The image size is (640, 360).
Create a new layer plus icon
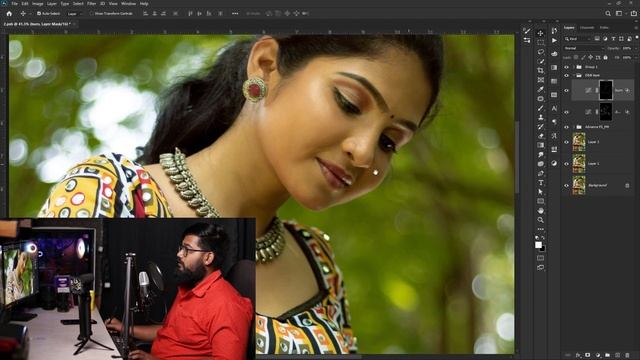tap(618, 356)
